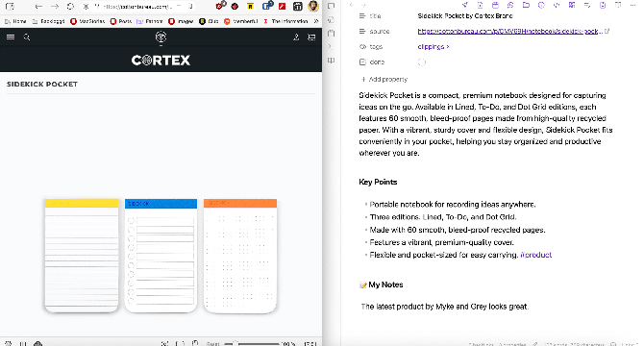Click the browser address bar

pos(137,6)
